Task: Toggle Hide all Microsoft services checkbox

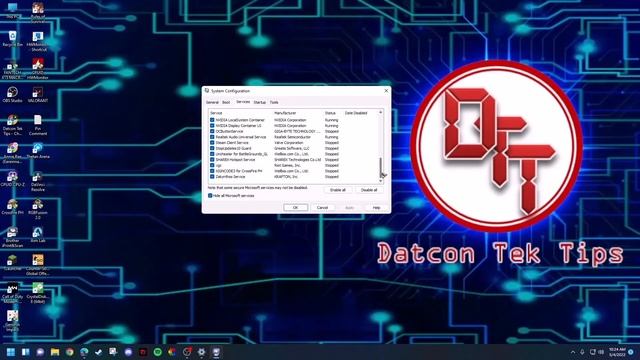Action: click(210, 196)
